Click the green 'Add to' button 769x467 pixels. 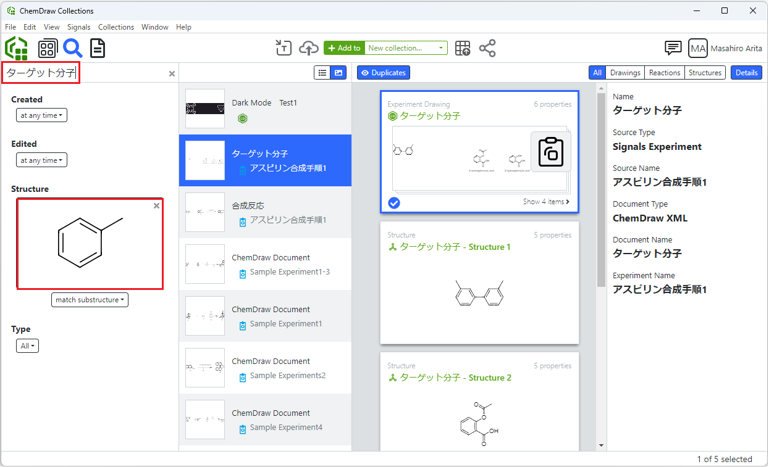pos(343,48)
